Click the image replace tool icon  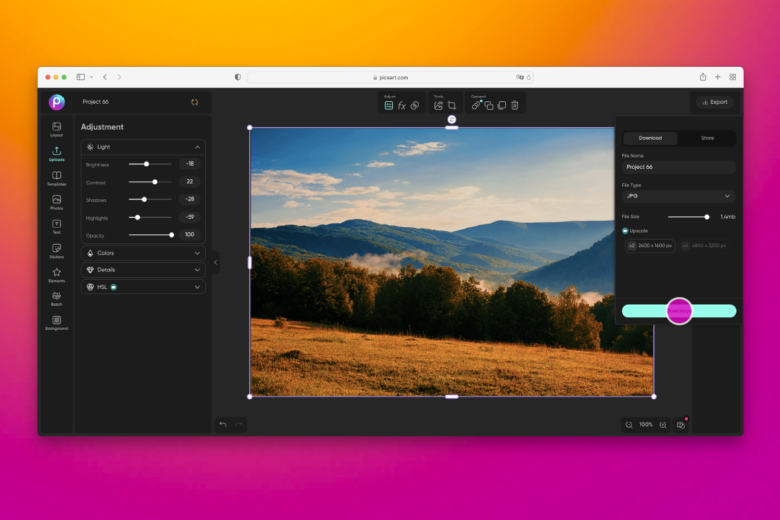tap(438, 105)
